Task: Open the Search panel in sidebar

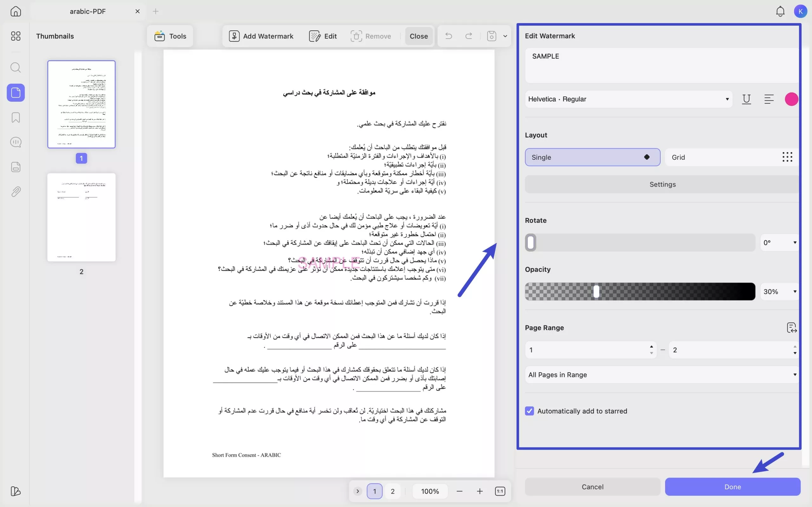Action: [16, 67]
